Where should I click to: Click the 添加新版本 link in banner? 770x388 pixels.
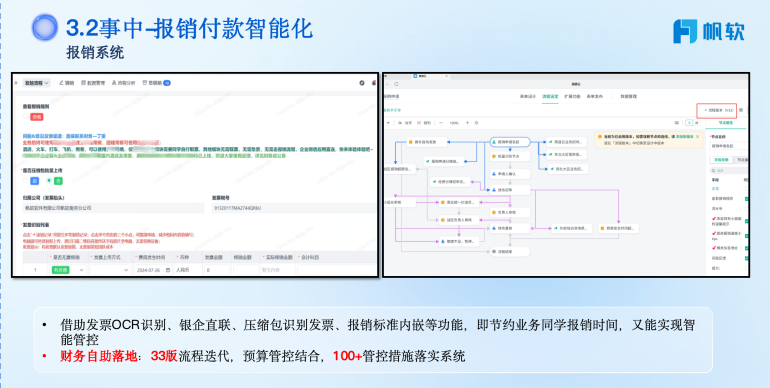[x=685, y=137]
